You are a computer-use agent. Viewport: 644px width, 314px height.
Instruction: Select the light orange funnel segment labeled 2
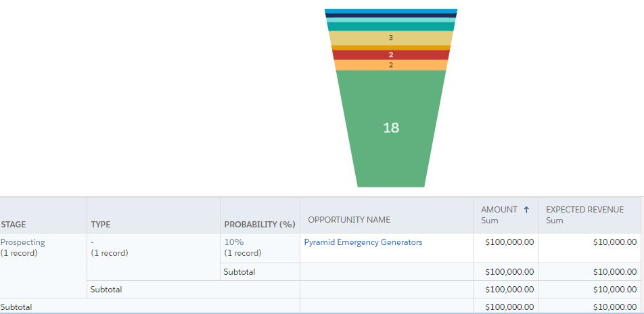(x=391, y=65)
